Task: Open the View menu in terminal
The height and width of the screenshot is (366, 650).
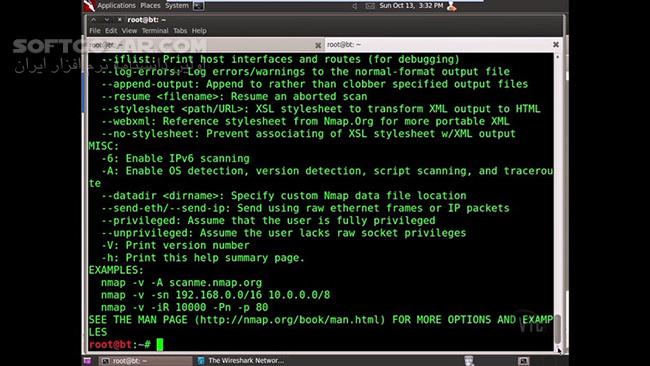Action: point(129,31)
